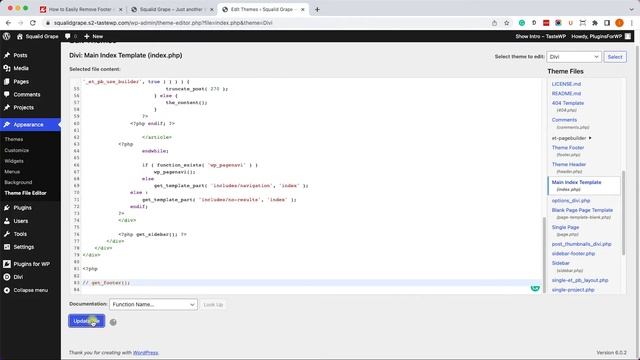
Task: Open the 404 Template file
Action: point(568,103)
